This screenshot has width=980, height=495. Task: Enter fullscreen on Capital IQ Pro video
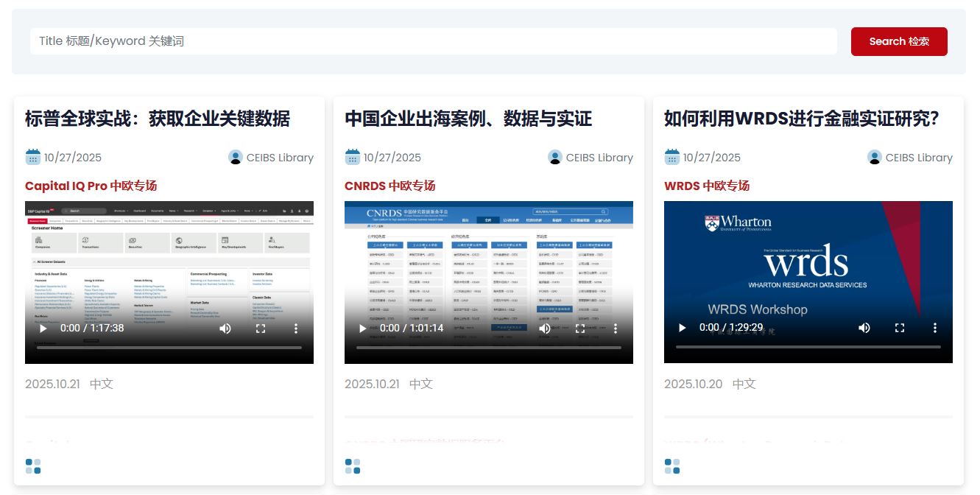(x=261, y=329)
